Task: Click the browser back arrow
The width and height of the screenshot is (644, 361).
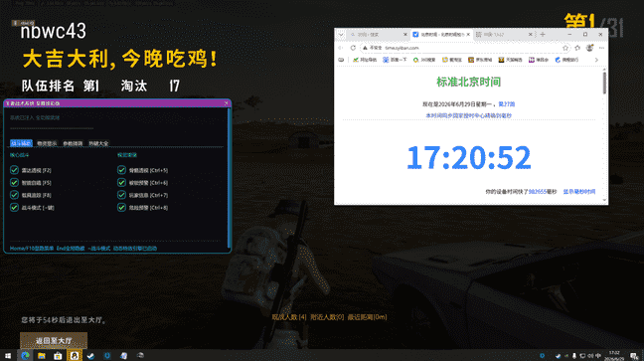Action: 341,48
